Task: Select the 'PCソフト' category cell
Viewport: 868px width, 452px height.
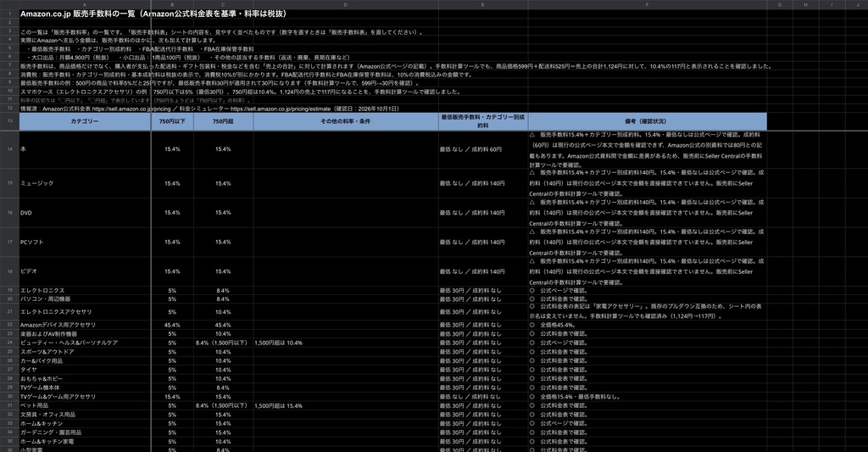Action: point(85,242)
